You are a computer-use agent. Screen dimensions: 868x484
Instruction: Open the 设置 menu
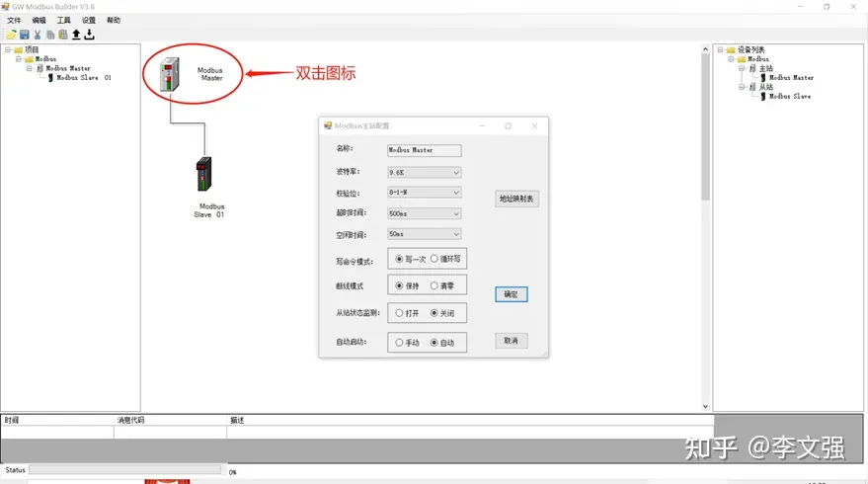click(x=89, y=21)
